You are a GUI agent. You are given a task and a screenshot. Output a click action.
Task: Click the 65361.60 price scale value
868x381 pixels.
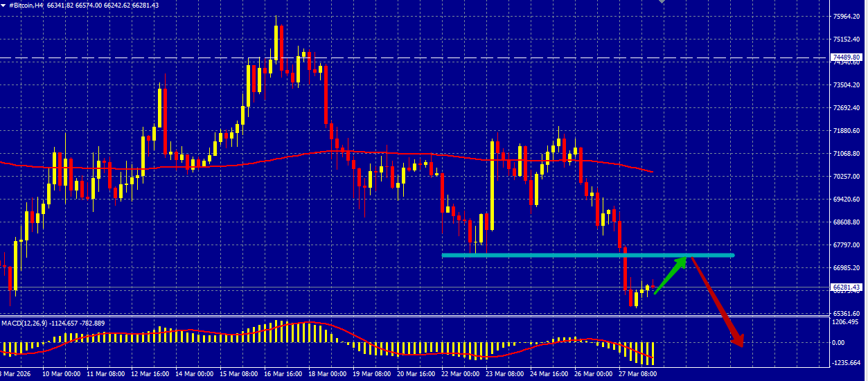tap(847, 314)
